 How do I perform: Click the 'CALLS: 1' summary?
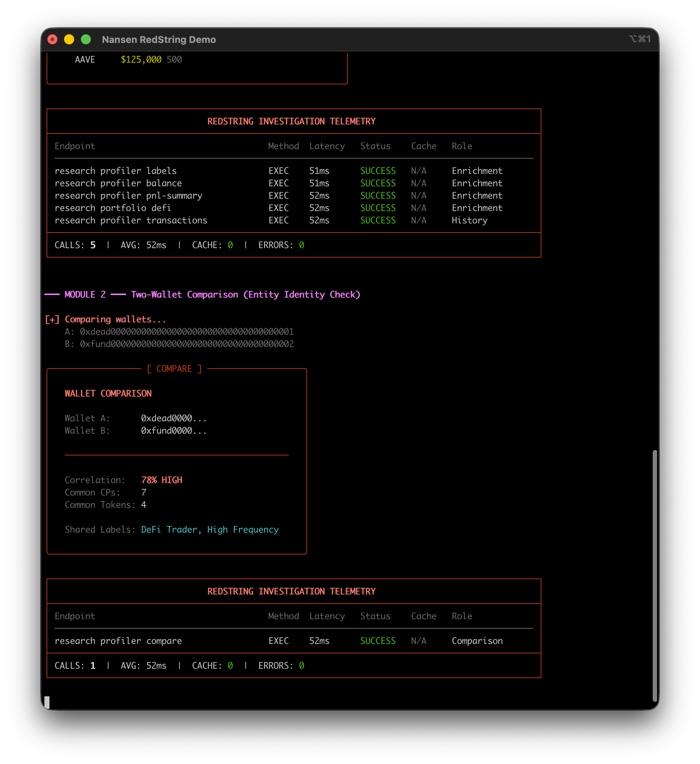click(x=75, y=665)
